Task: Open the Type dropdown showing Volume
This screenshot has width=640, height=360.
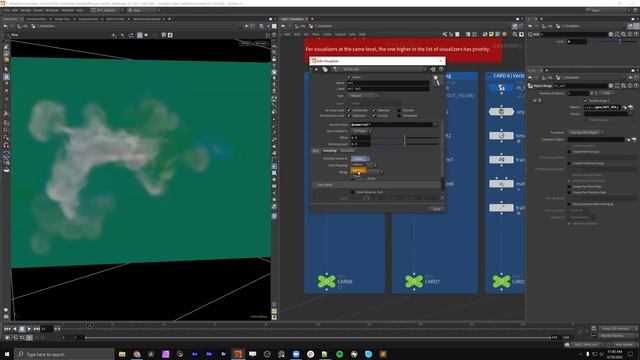Action: (x=363, y=96)
